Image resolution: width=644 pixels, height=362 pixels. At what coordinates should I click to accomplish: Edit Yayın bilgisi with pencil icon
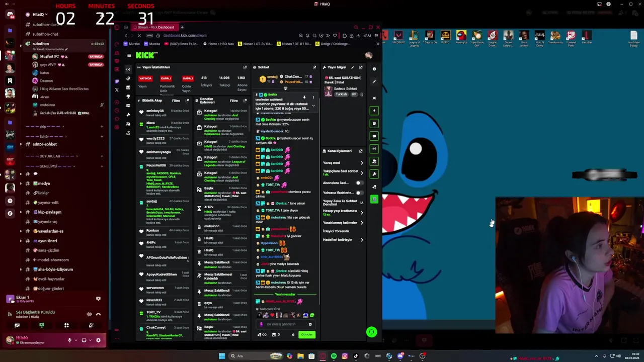click(353, 67)
